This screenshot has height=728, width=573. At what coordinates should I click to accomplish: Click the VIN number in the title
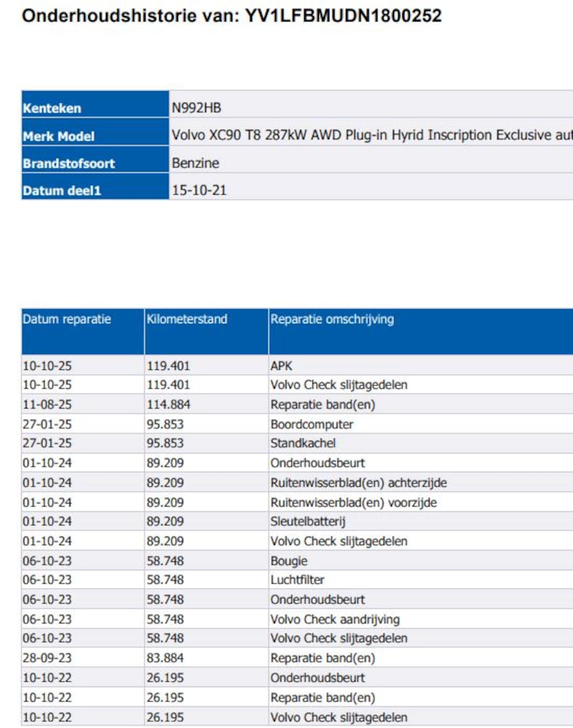pos(343,16)
